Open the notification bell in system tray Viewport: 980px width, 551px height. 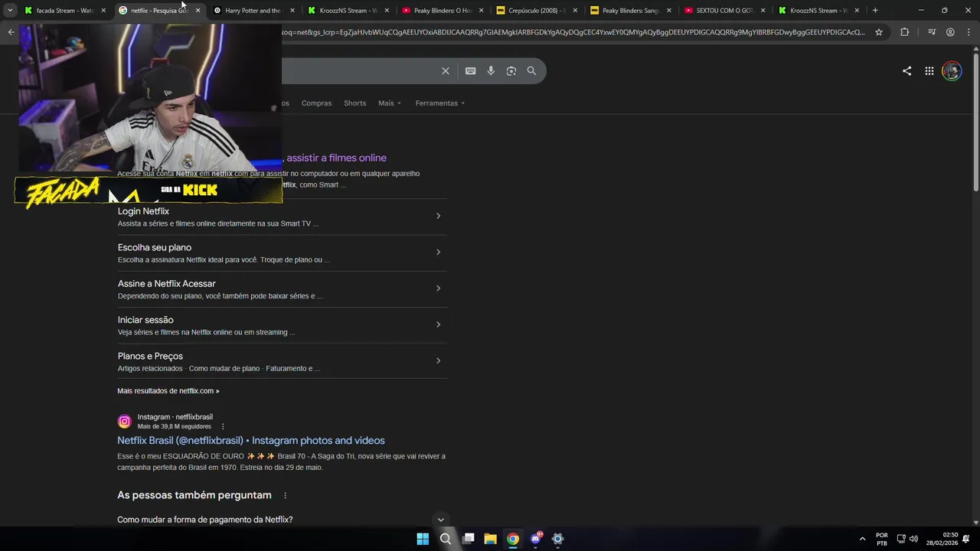966,539
